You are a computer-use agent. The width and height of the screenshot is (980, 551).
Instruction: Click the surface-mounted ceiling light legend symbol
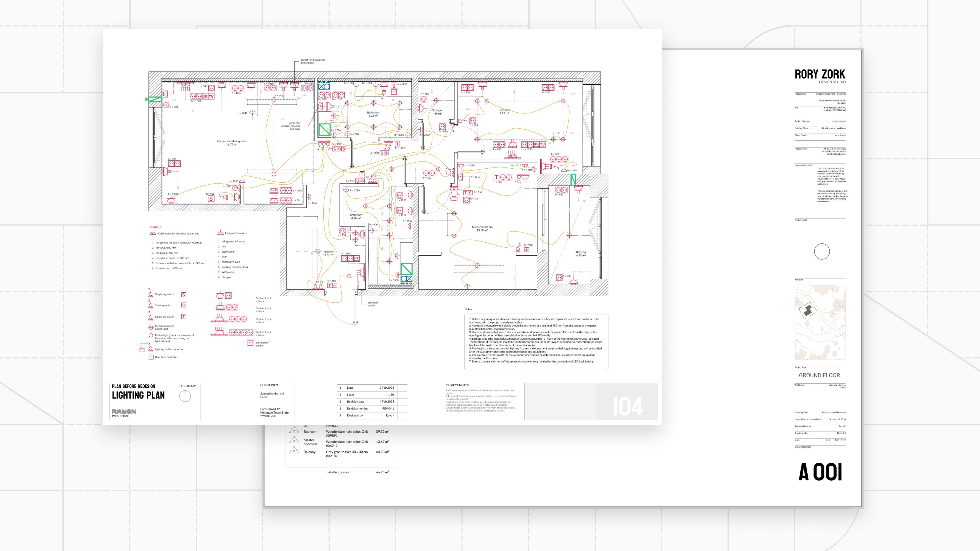151,327
